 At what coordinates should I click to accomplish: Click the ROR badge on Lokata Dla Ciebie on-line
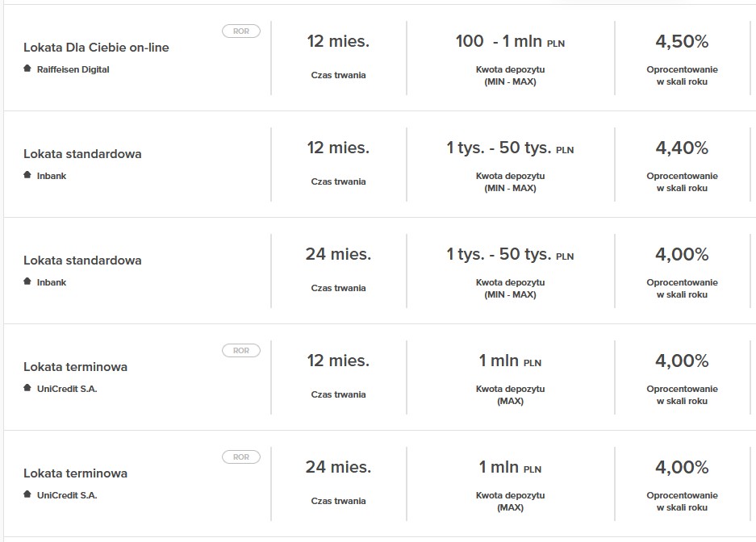pyautogui.click(x=241, y=31)
